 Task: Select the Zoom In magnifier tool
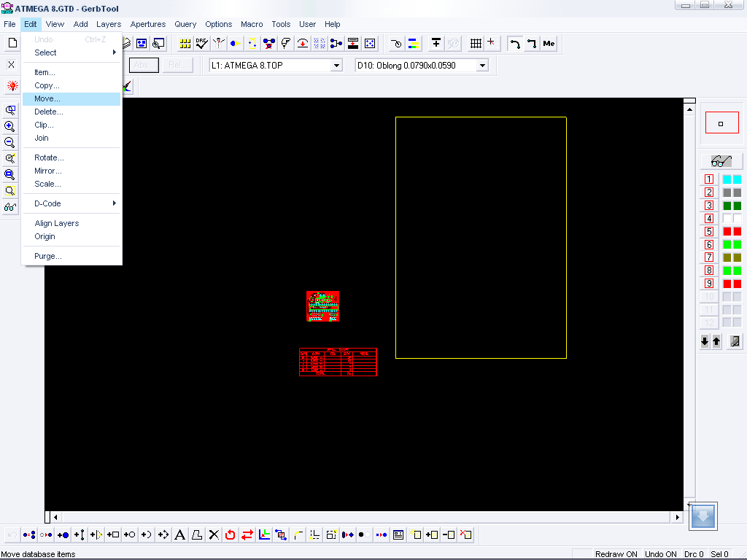(x=9, y=126)
